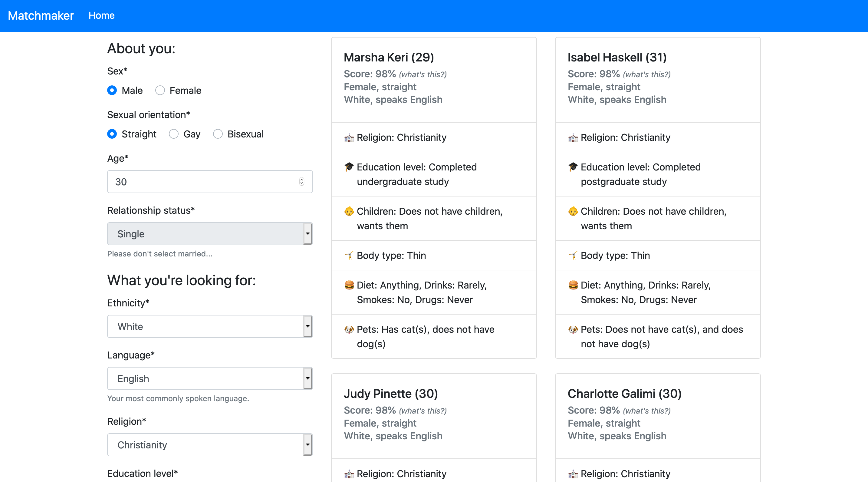
Task: Go to the Home nav item
Action: 101,15
